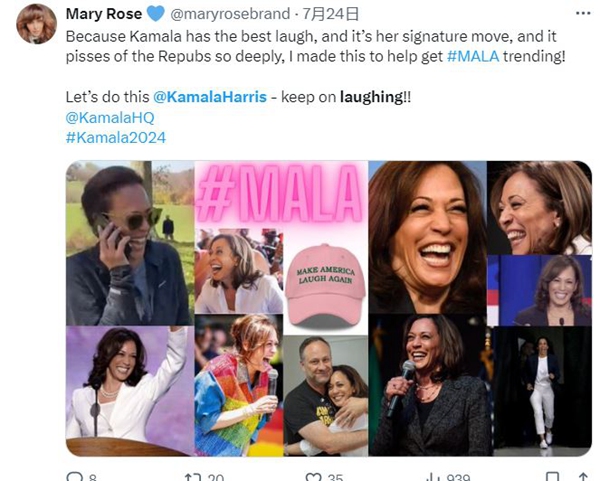Open the Mary Rose display name
Viewport: 600px width, 481px height.
[x=103, y=14]
